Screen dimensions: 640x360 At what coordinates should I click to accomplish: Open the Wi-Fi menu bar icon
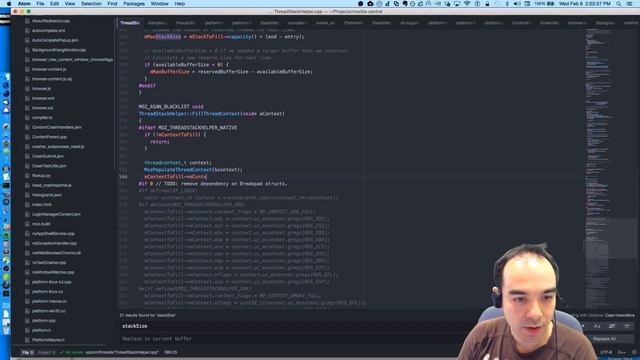click(467, 4)
